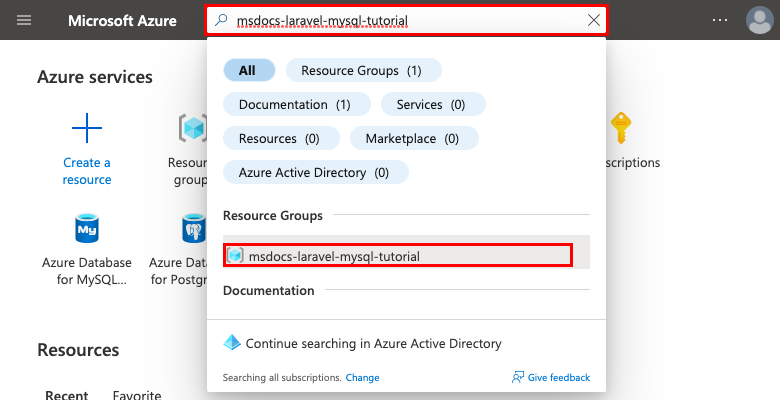Viewport: 780px width, 400px height.
Task: Click the Create a resource plus icon
Action: [87, 128]
